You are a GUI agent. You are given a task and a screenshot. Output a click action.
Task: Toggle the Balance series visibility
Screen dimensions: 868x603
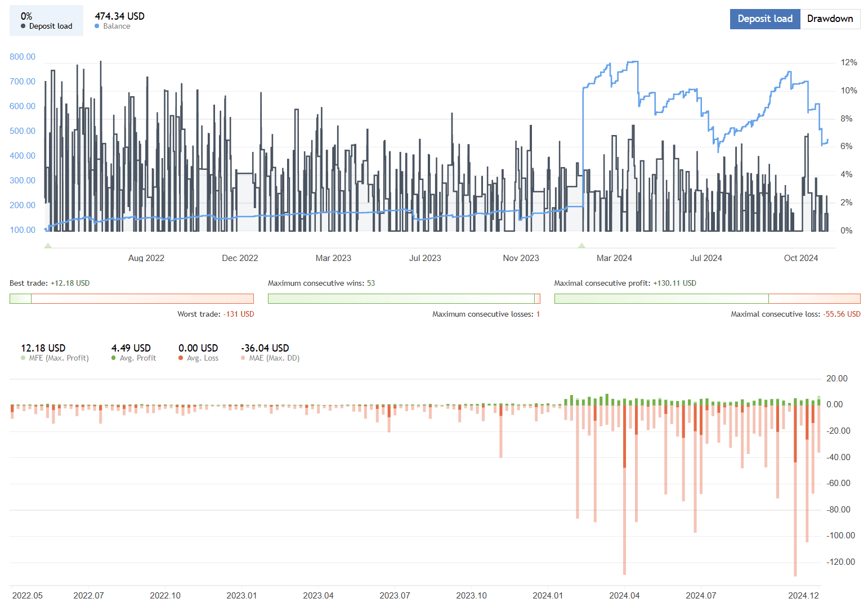click(x=97, y=26)
